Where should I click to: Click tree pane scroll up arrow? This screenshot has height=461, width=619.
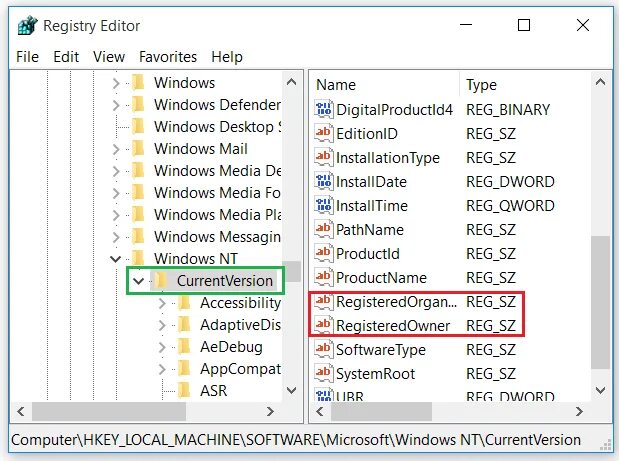point(291,82)
